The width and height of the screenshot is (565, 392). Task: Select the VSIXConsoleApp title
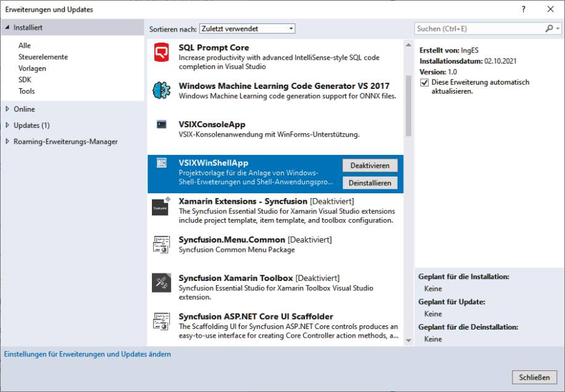coord(212,124)
